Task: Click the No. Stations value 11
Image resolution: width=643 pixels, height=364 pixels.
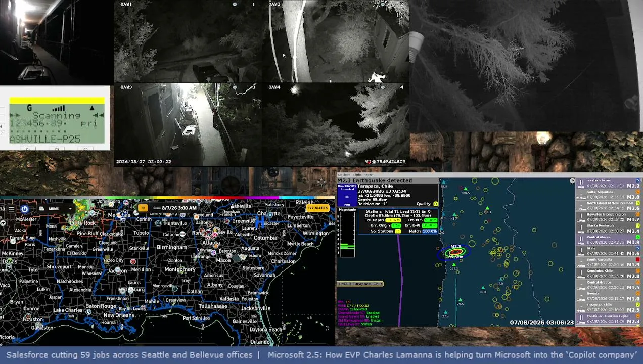Action: pos(398,231)
